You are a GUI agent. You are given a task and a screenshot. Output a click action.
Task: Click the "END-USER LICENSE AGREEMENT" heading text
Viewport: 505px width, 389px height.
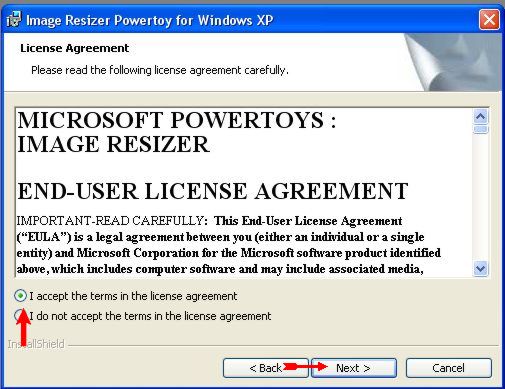pos(213,191)
